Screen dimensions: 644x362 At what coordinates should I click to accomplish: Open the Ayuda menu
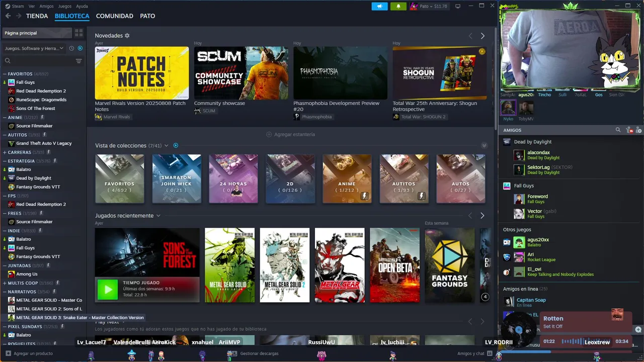[82, 6]
